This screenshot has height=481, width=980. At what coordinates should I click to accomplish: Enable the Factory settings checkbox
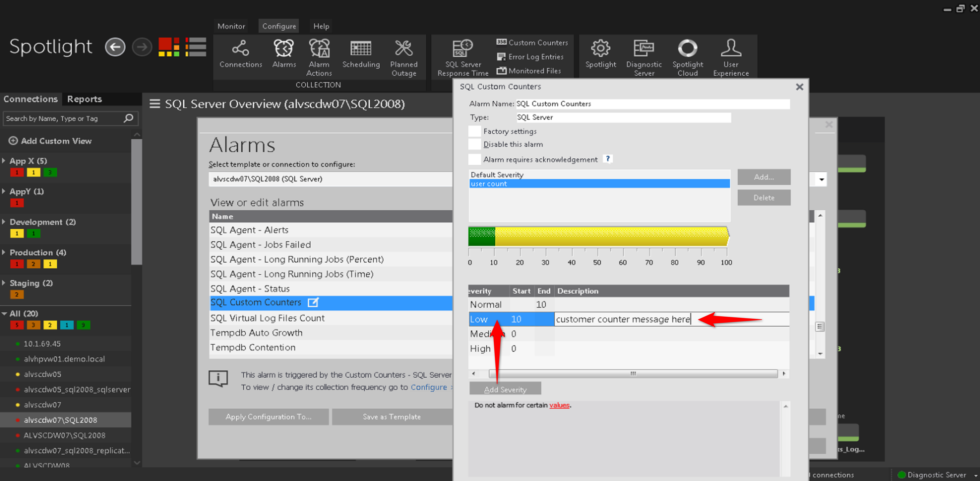click(x=474, y=131)
